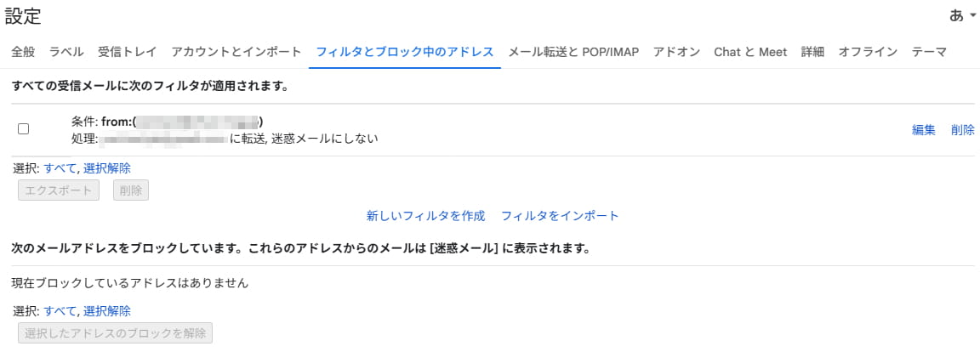This screenshot has height=352, width=980.
Task: Switch to the アドオン tab
Action: click(676, 52)
